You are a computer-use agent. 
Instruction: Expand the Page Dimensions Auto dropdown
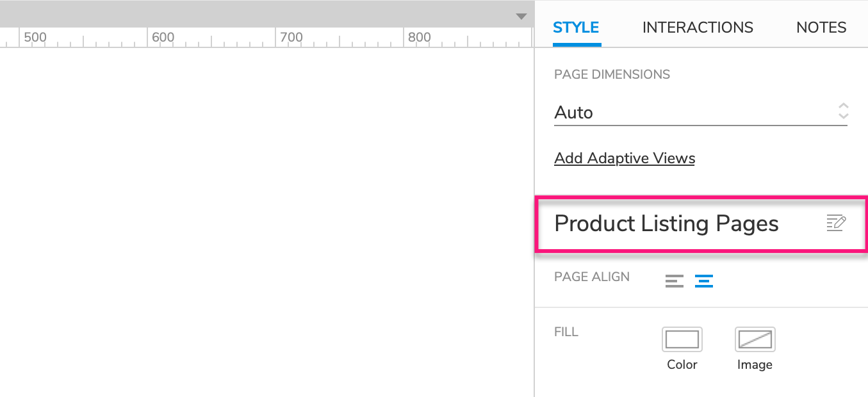point(701,113)
